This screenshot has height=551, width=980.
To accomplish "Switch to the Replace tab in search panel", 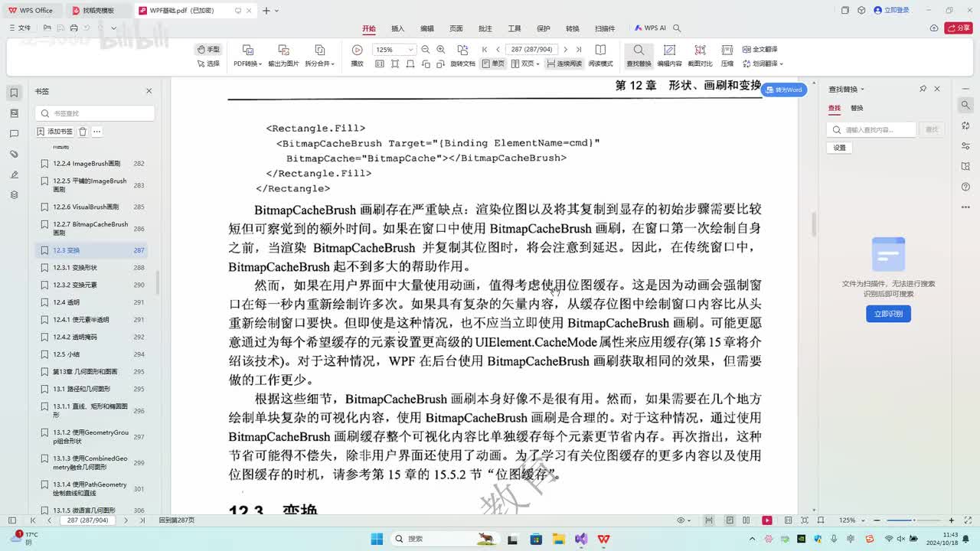I will (x=857, y=109).
